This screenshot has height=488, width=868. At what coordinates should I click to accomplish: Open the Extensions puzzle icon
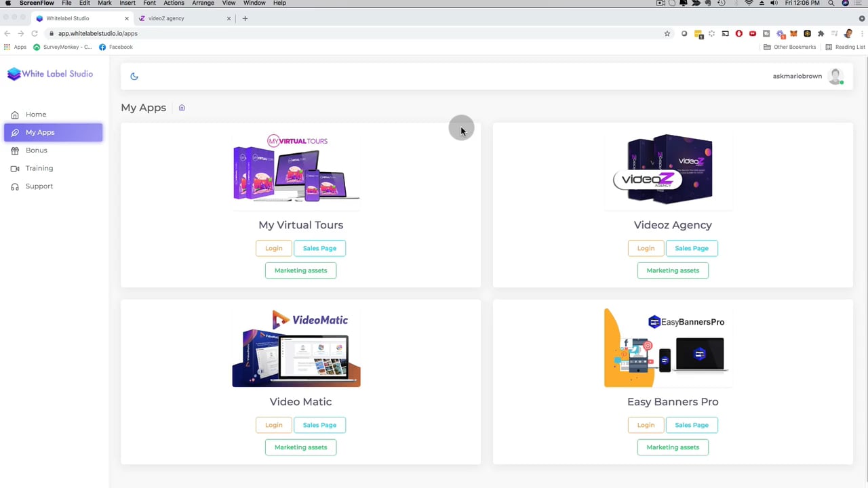pos(821,33)
